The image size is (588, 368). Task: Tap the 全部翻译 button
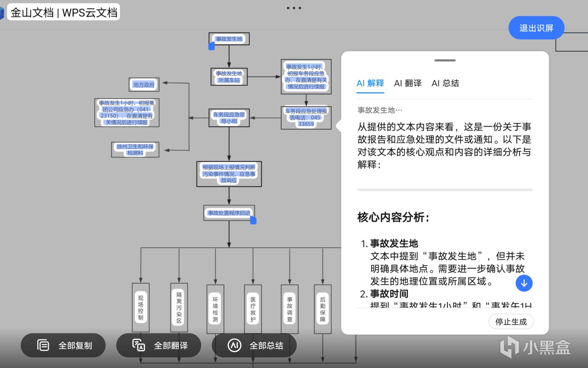158,346
